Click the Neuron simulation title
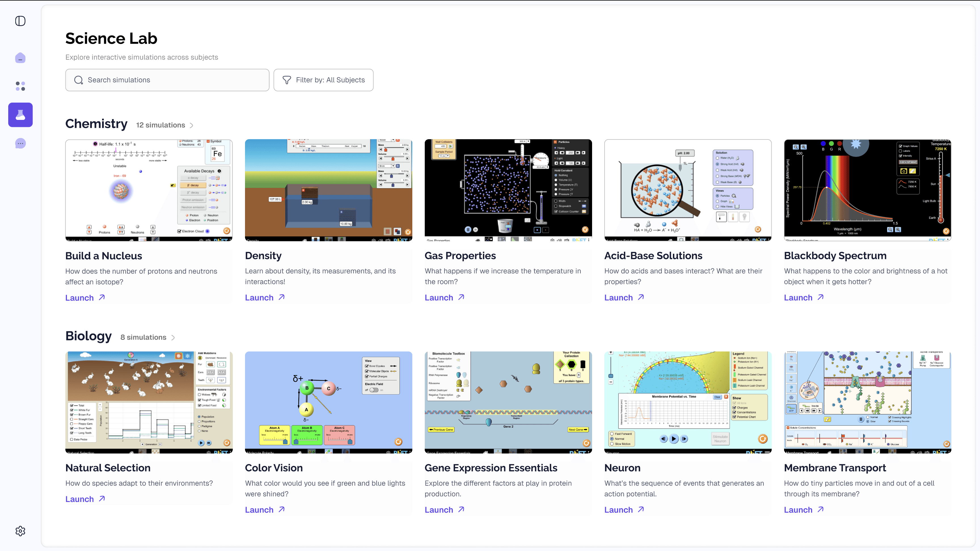Image resolution: width=980 pixels, height=551 pixels. pos(622,468)
